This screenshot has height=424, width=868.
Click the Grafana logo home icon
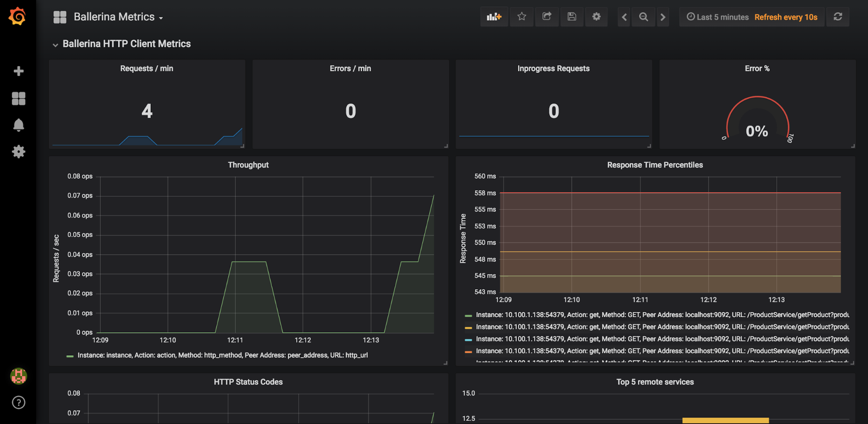tap(17, 17)
